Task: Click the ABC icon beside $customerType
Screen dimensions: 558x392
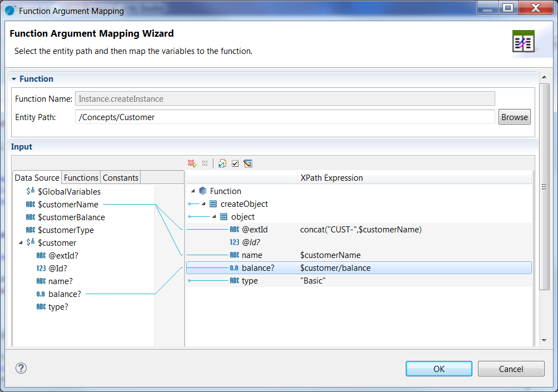Action: (x=31, y=230)
